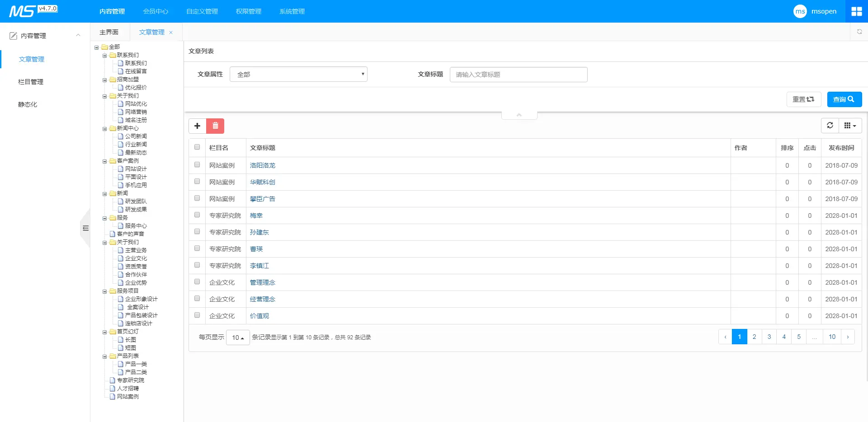This screenshot has width=868, height=422.
Task: Open the 文章属性 dropdown
Action: (x=298, y=74)
